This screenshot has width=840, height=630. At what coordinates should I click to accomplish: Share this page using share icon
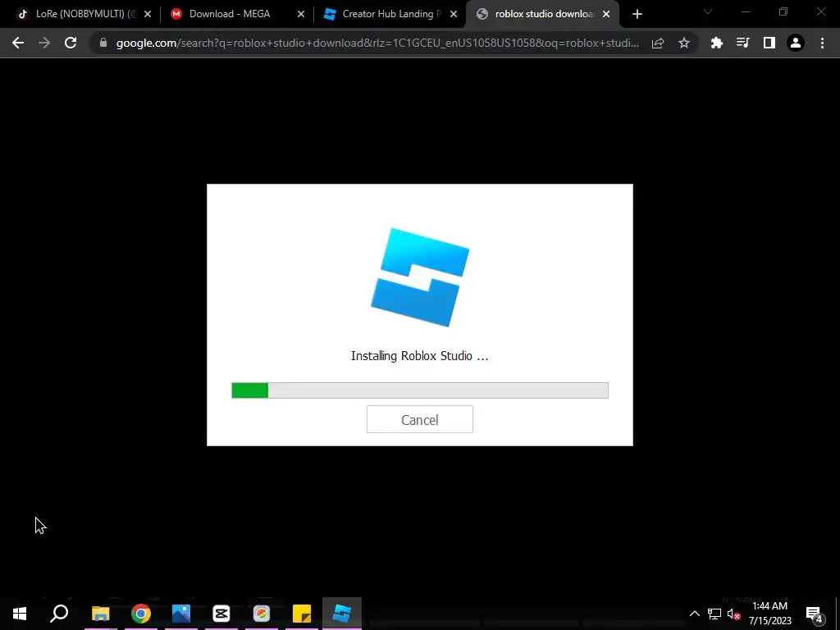pos(658,43)
